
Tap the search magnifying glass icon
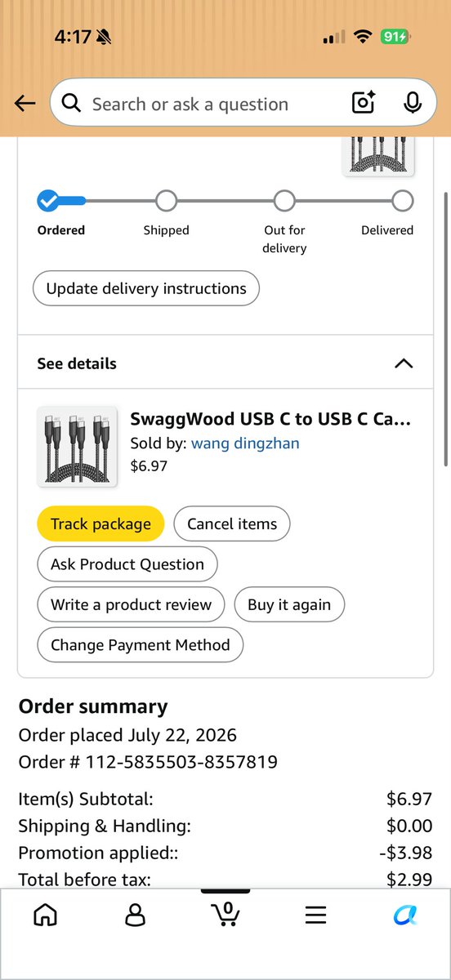click(71, 104)
